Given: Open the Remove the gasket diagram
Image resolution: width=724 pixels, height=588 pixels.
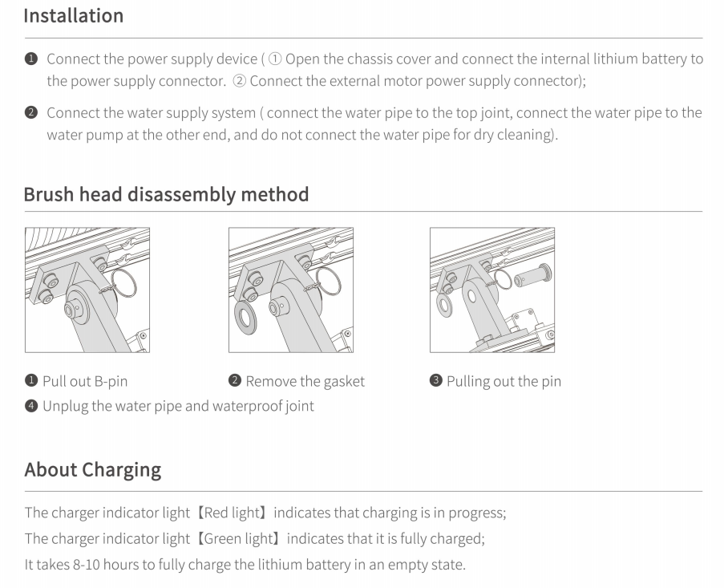Looking at the screenshot, I should click(x=291, y=290).
